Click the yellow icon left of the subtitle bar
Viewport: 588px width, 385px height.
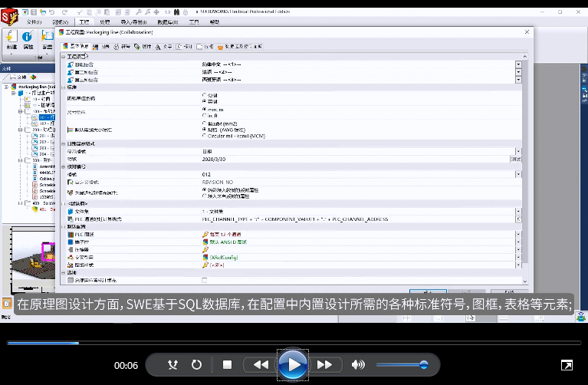coord(7,304)
